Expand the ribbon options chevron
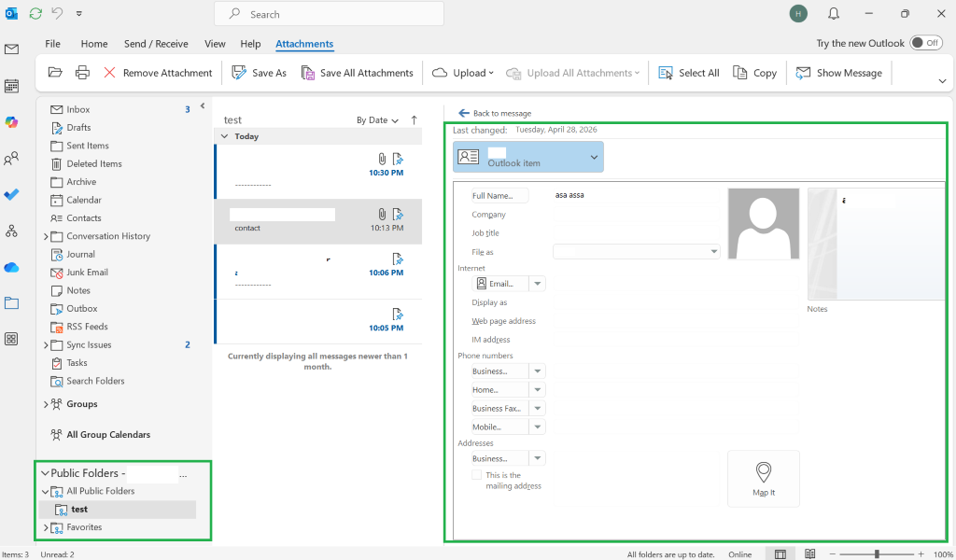956x560 pixels. pos(942,81)
